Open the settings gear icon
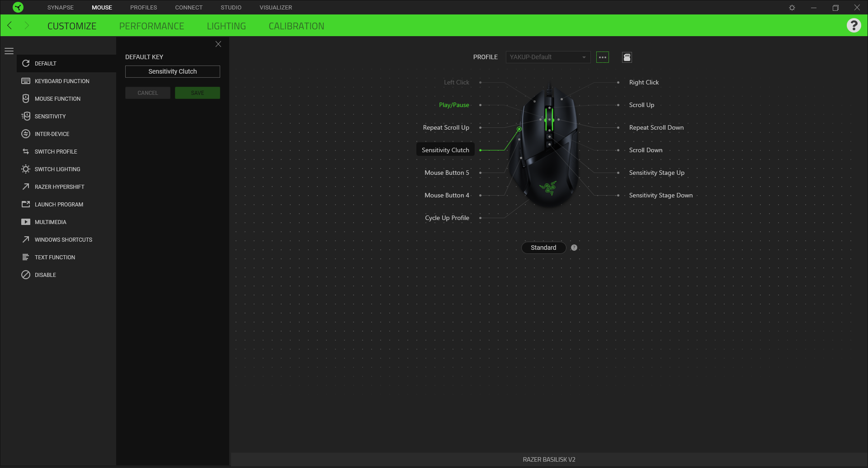This screenshot has height=468, width=868. (x=792, y=8)
